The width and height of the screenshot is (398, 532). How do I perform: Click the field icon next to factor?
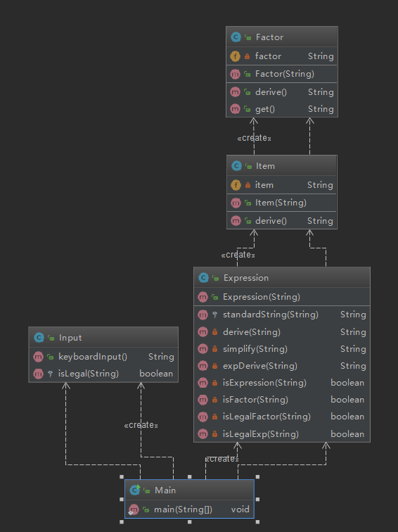(x=235, y=56)
